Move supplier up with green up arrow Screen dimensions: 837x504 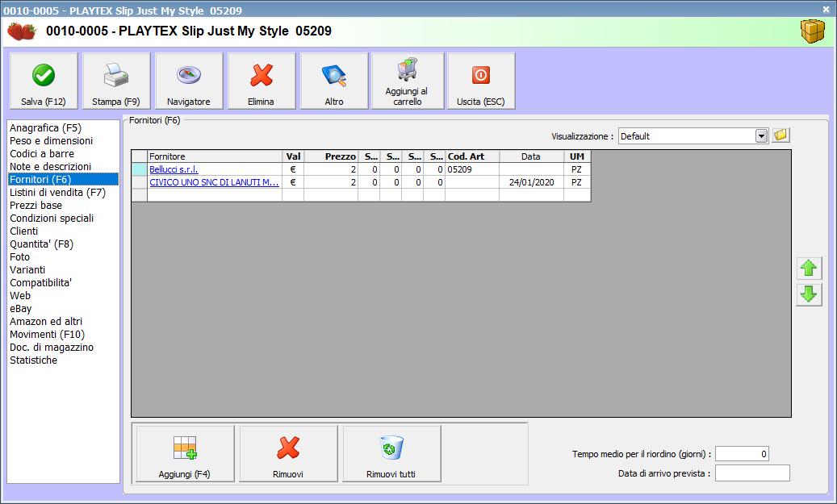(808, 269)
